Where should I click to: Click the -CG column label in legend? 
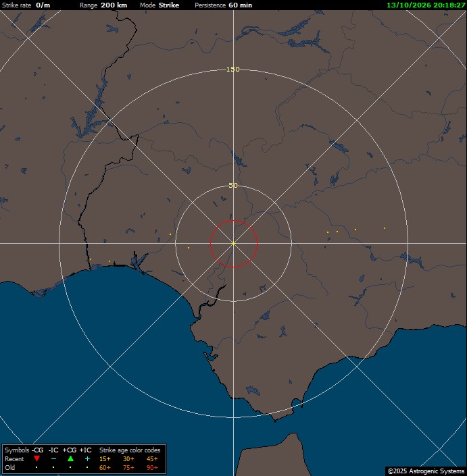point(38,450)
